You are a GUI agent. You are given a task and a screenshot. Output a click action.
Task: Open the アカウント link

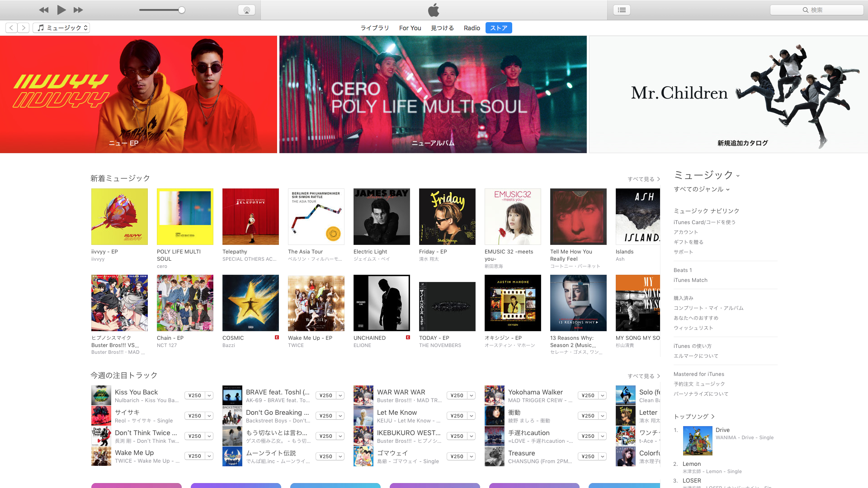pyautogui.click(x=686, y=232)
